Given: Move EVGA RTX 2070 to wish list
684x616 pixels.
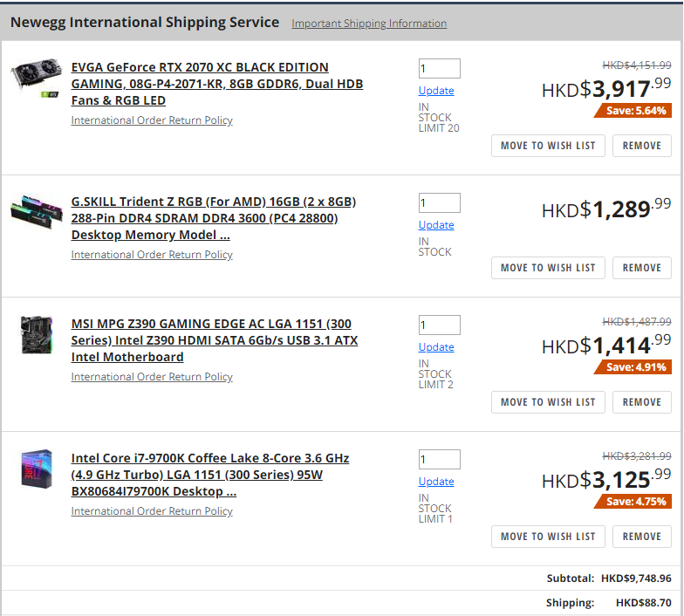Looking at the screenshot, I should click(548, 146).
